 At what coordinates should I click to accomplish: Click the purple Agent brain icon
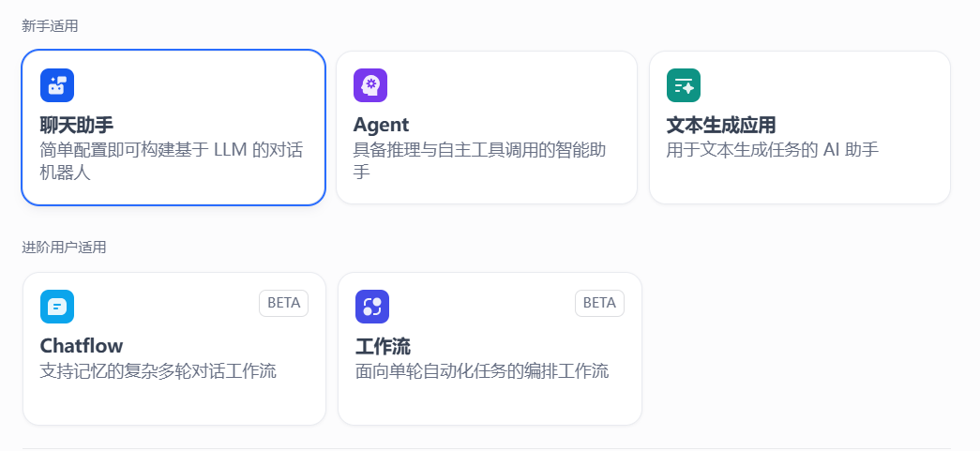click(370, 85)
